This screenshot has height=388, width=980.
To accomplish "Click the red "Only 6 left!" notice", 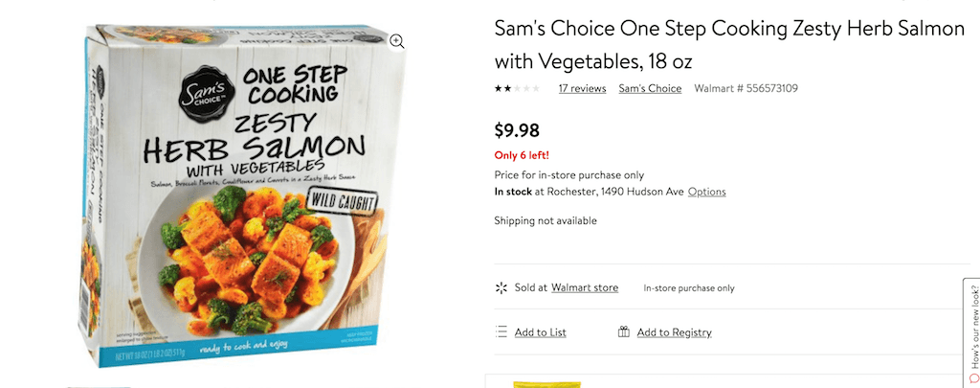I will [521, 155].
